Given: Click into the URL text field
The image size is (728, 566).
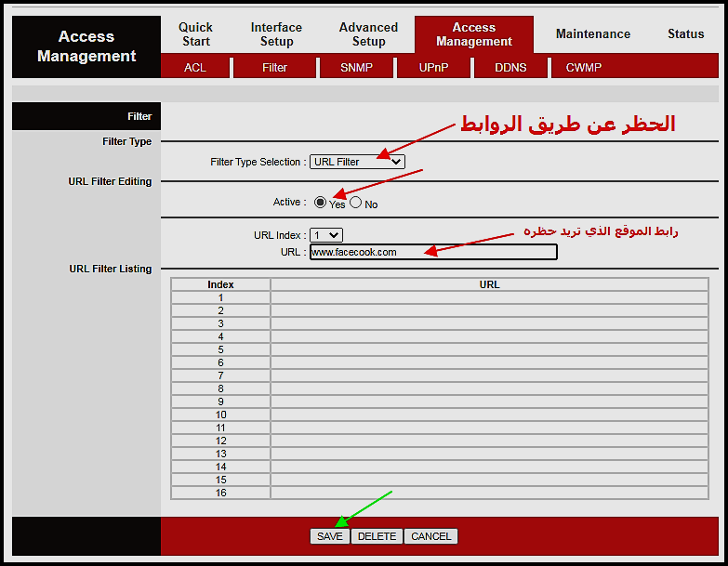Looking at the screenshot, I should tap(433, 252).
